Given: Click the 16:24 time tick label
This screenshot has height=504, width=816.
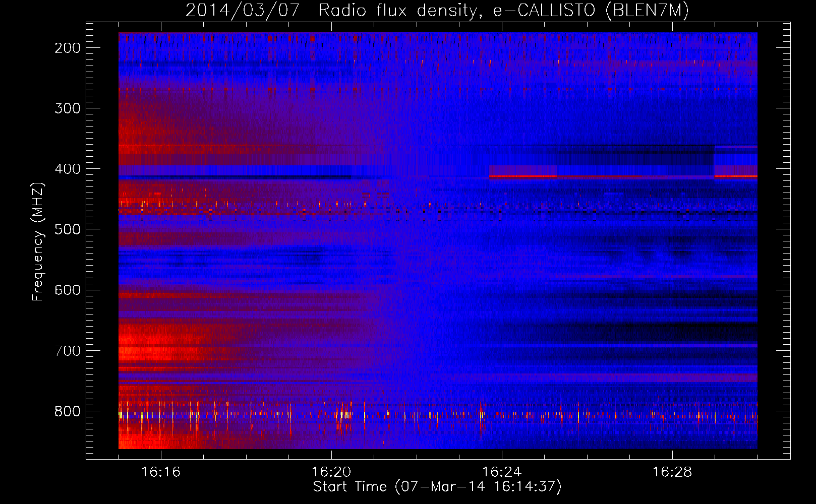Looking at the screenshot, I should point(502,472).
